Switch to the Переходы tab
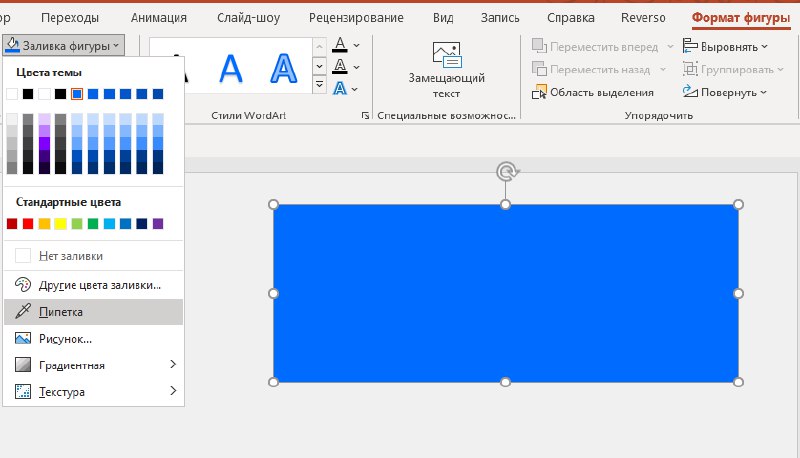The width and height of the screenshot is (800, 458). 70,18
